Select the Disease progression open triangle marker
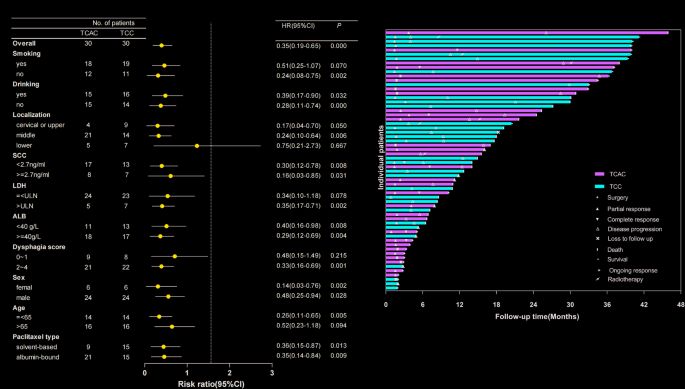685x389 pixels. (x=598, y=229)
